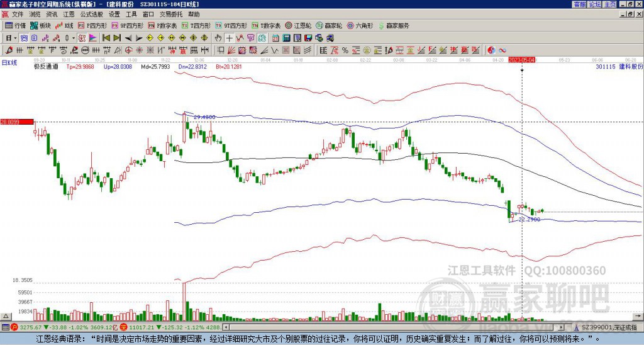Expand the candlestick style dropdown arrow

click(x=74, y=38)
